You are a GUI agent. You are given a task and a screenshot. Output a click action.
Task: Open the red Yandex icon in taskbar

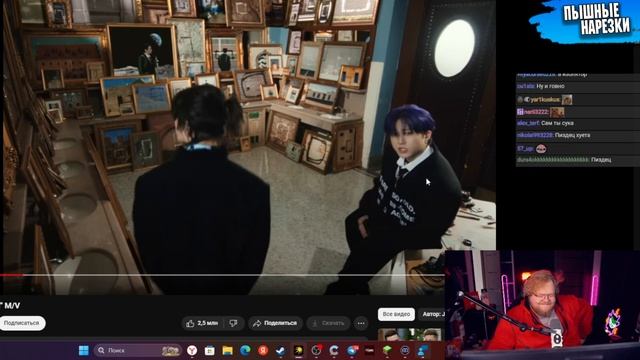pyautogui.click(x=263, y=350)
